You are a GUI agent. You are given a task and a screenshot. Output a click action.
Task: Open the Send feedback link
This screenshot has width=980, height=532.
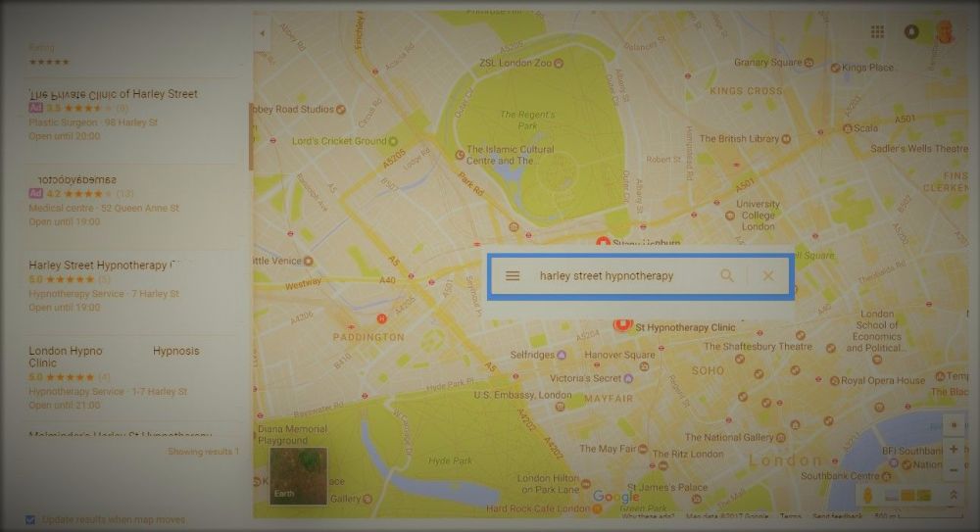[x=837, y=516]
